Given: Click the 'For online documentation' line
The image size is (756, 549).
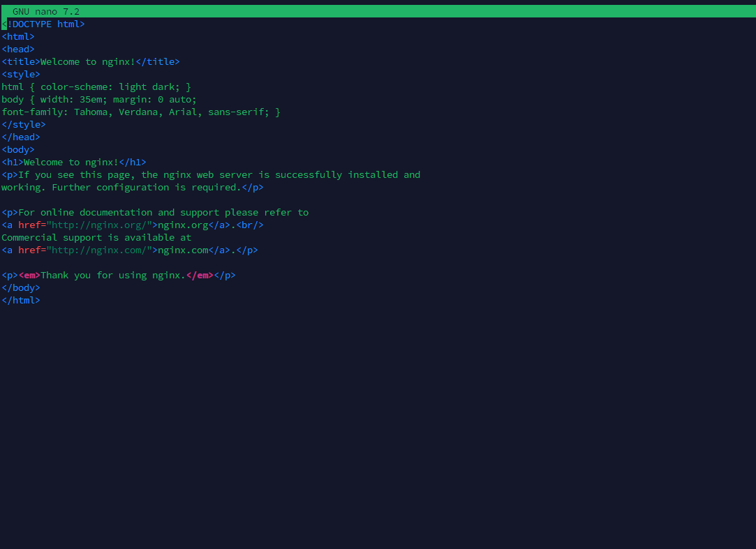Looking at the screenshot, I should 162,213.
